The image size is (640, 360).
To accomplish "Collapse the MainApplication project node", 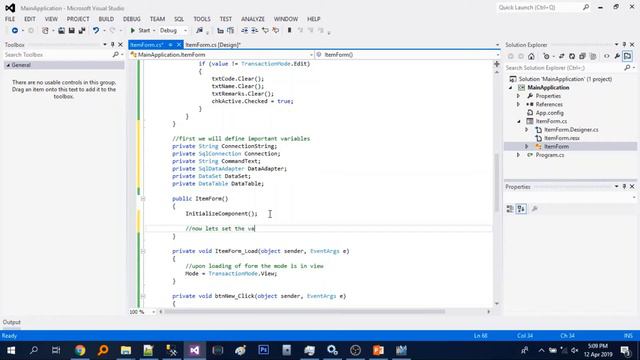I will 511,88.
